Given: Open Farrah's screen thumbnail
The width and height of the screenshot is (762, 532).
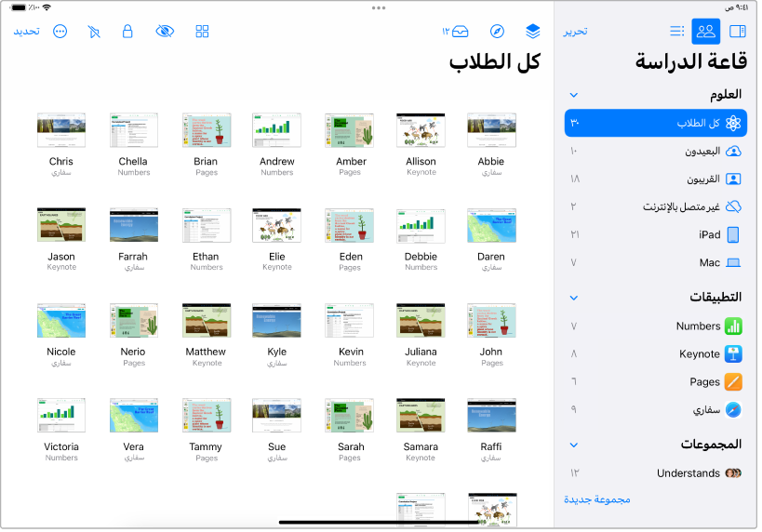Looking at the screenshot, I should coord(134,225).
